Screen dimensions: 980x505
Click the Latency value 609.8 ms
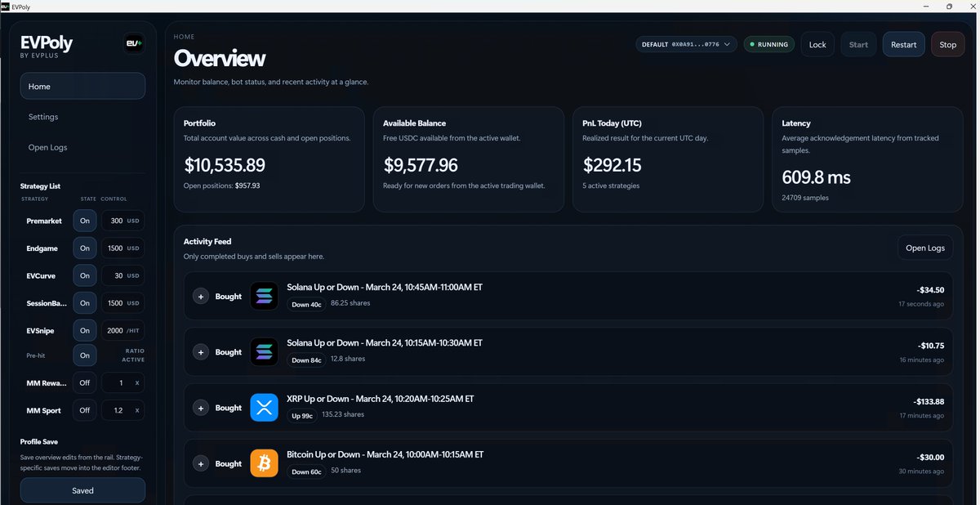[x=817, y=177]
